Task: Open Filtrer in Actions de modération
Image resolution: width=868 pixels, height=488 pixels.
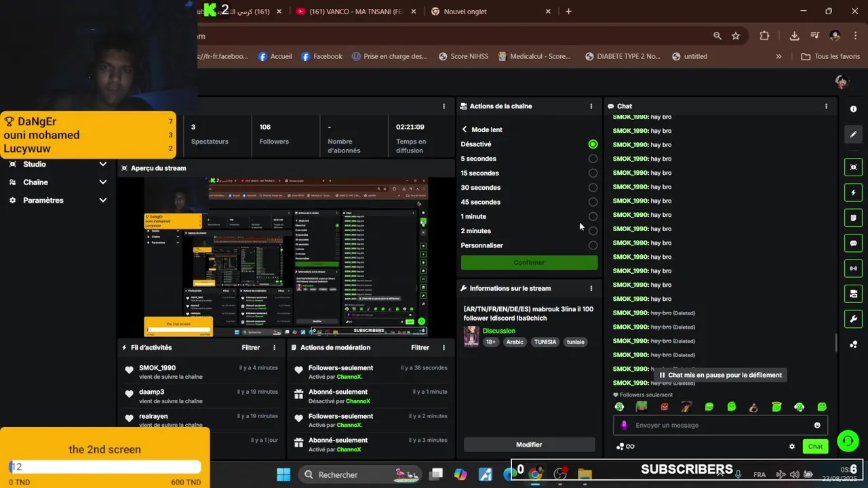Action: (420, 348)
